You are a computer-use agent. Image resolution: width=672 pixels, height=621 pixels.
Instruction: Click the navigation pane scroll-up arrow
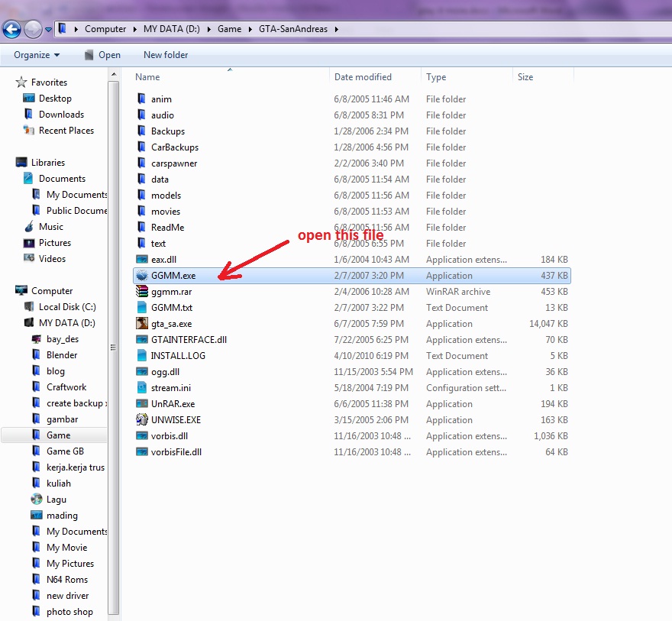[x=114, y=75]
